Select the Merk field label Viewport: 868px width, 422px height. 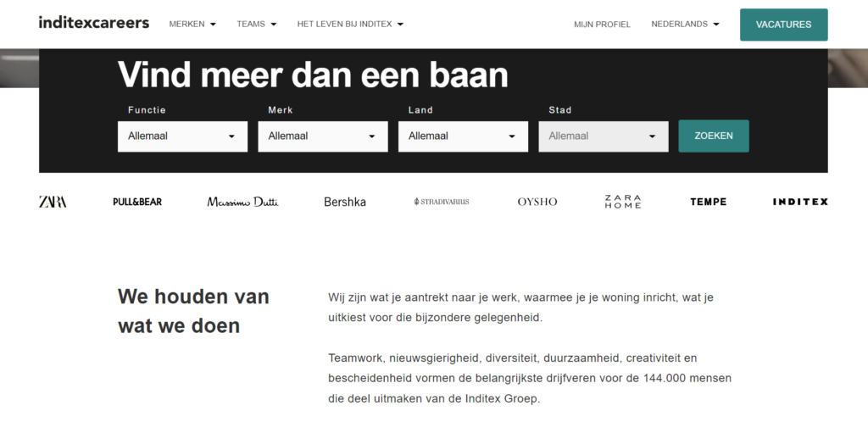tap(281, 110)
